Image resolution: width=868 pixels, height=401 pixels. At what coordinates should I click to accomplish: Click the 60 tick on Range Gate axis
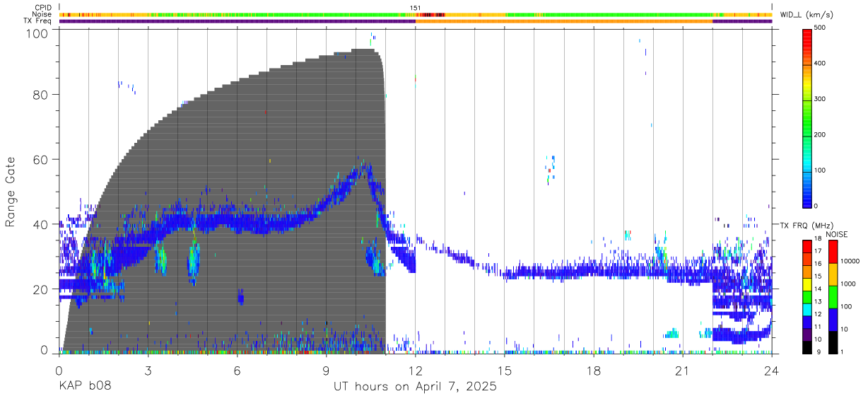(42, 159)
